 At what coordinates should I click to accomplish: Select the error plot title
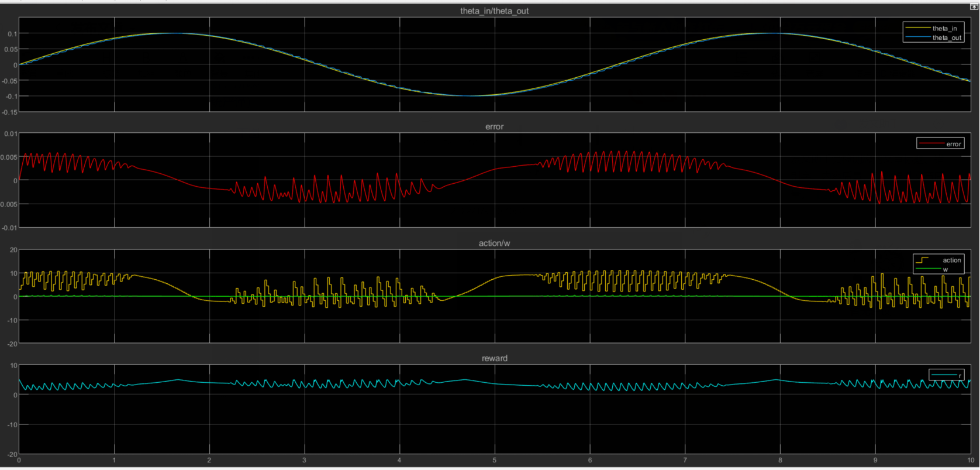[x=495, y=126]
